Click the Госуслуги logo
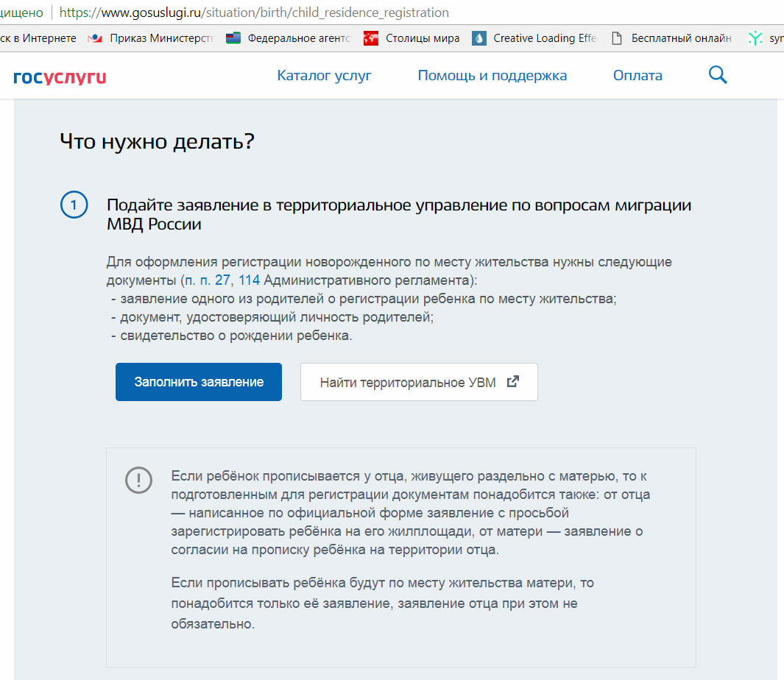This screenshot has width=784, height=680. (x=60, y=77)
